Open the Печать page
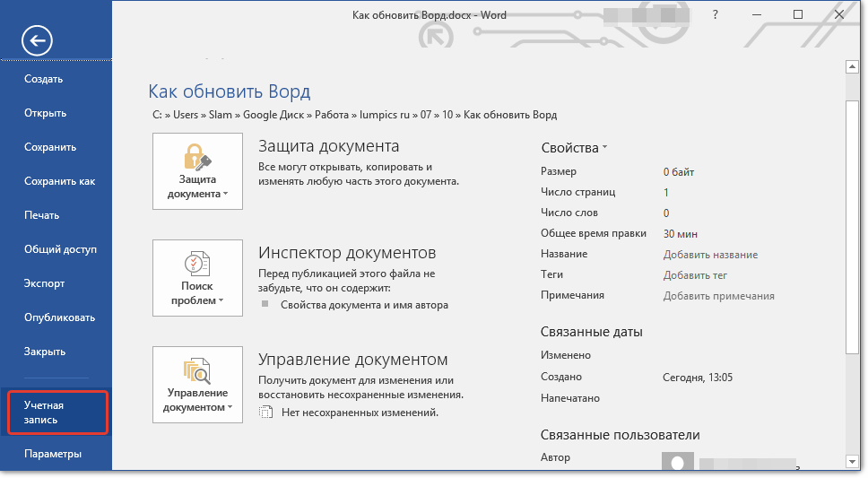 point(41,215)
